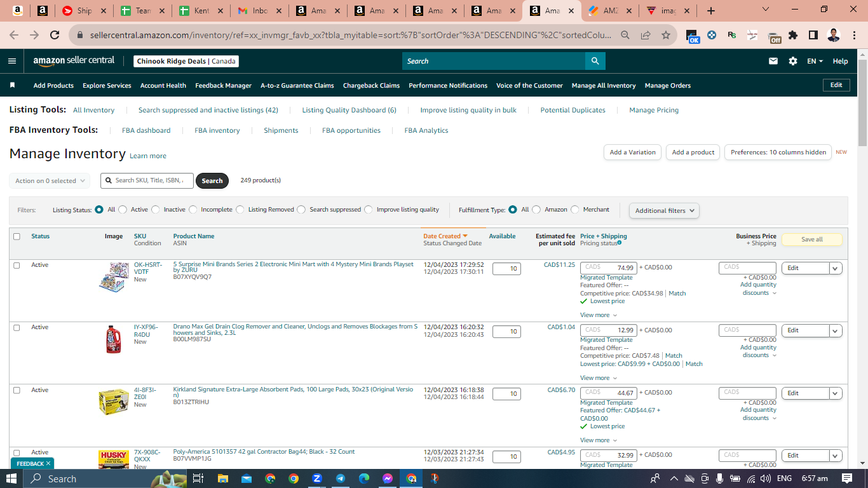Click the Pricing status info icon
Image resolution: width=868 pixels, height=488 pixels.
point(620,243)
